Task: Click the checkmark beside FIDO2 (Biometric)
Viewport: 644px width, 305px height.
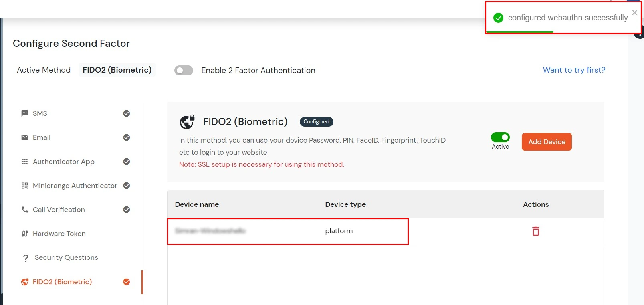Action: [x=127, y=282]
